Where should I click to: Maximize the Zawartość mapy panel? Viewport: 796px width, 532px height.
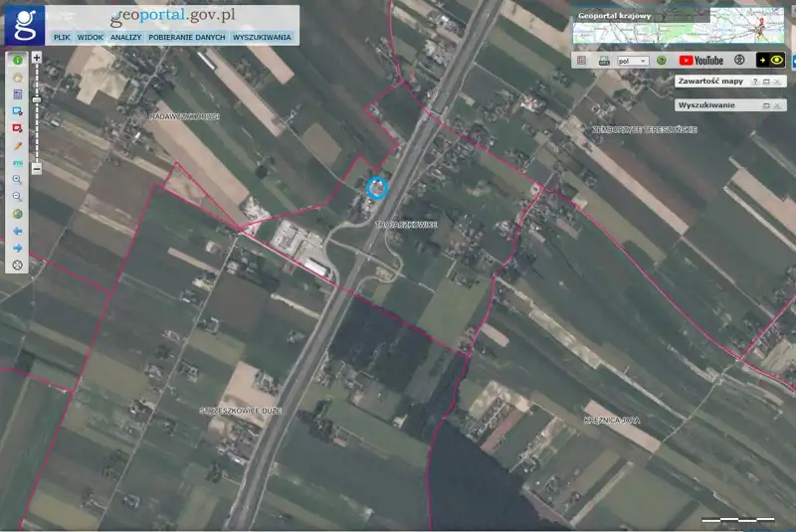click(x=766, y=81)
